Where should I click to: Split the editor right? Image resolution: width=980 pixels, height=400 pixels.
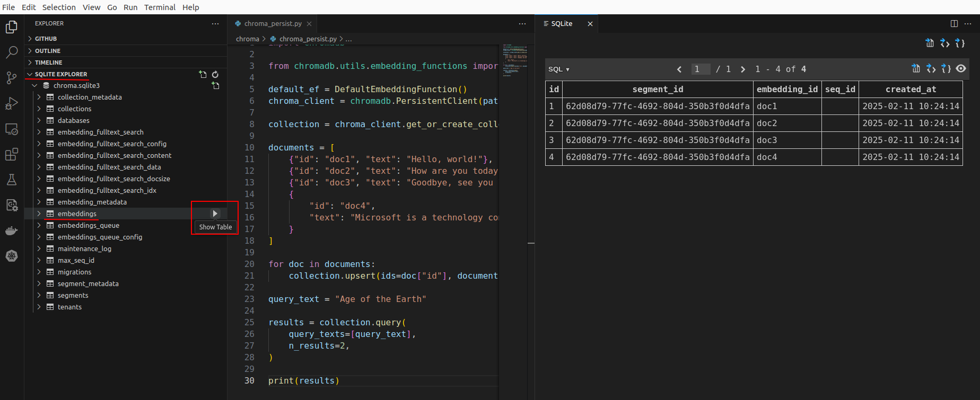(954, 24)
